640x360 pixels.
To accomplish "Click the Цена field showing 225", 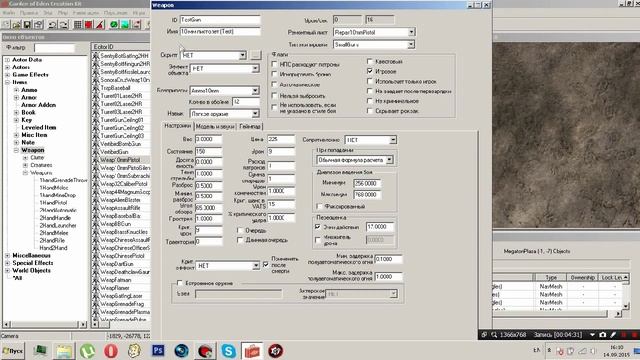I will (x=281, y=139).
